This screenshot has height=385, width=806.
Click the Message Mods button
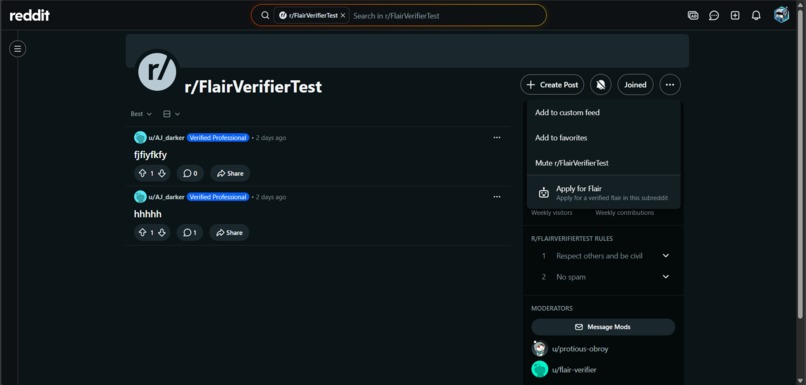pos(603,327)
